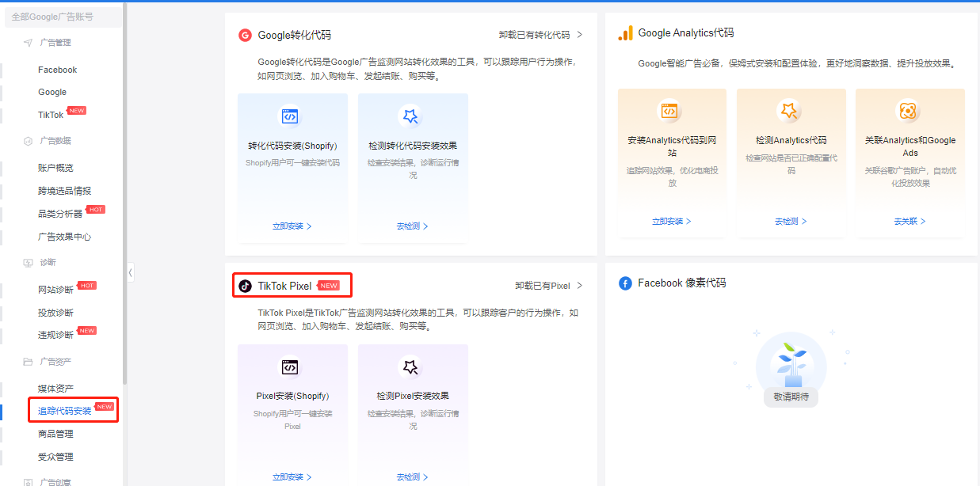Screen dimensions: 980x486
Task: Click the Facebook logo beside Facebook 像素代码
Action: point(625,283)
